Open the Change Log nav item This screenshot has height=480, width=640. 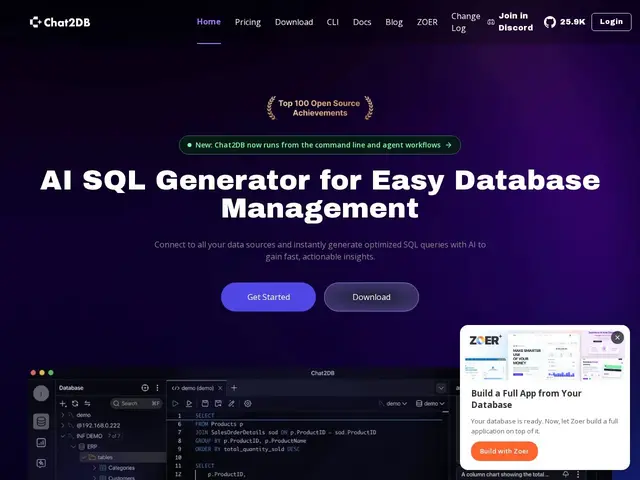[465, 22]
